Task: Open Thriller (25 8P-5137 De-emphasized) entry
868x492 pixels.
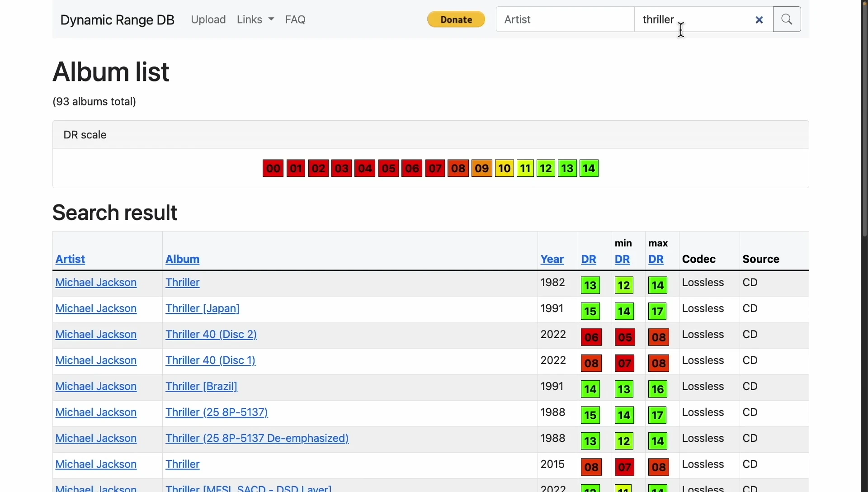Action: [257, 439]
